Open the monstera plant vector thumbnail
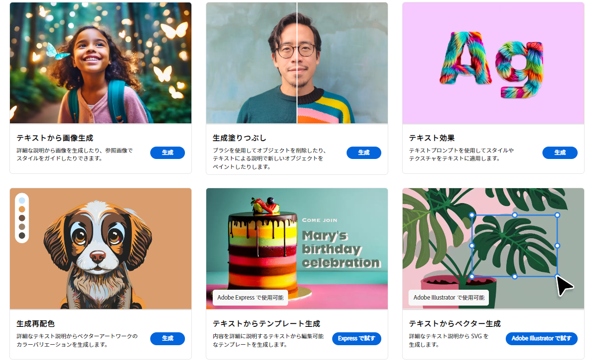The image size is (594, 364). [493, 249]
